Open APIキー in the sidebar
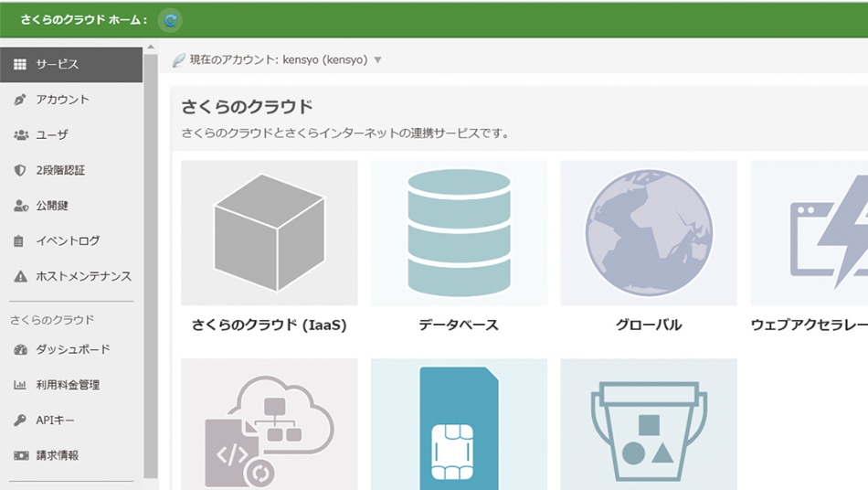868x490 pixels. click(x=71, y=421)
